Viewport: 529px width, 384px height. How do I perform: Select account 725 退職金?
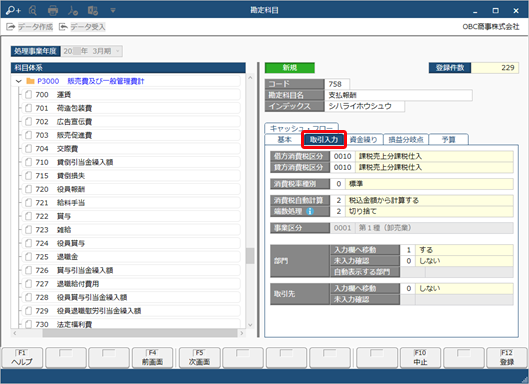point(132,256)
